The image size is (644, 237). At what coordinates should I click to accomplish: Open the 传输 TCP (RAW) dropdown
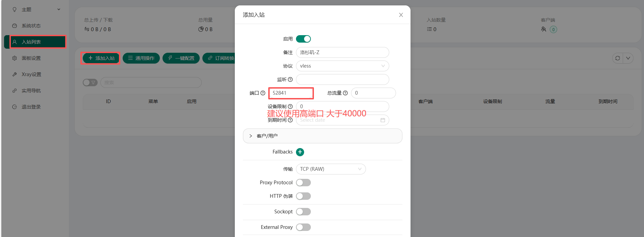[331, 169]
